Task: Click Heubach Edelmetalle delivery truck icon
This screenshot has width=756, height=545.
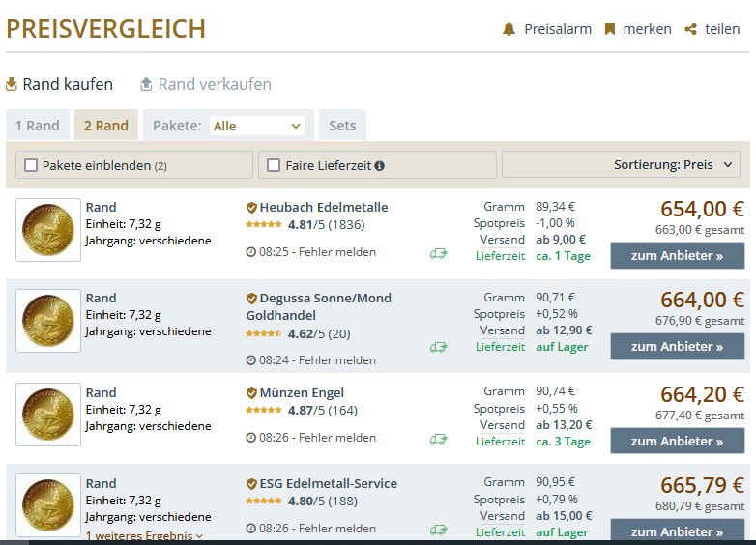Action: (439, 253)
